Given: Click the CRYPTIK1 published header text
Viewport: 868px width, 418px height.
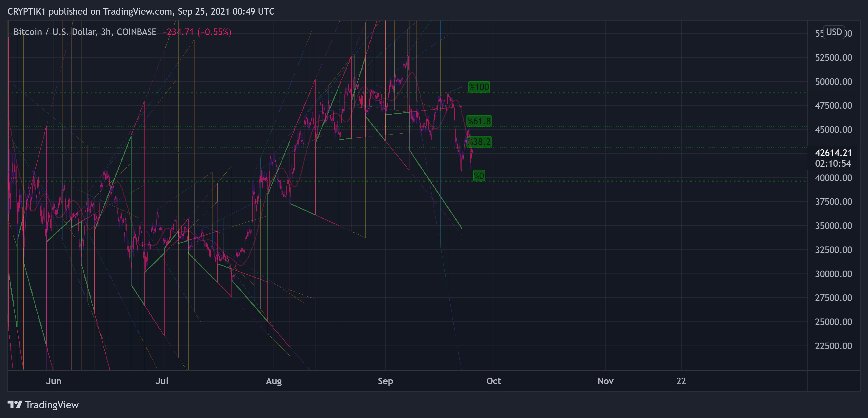Looking at the screenshot, I should [x=141, y=11].
